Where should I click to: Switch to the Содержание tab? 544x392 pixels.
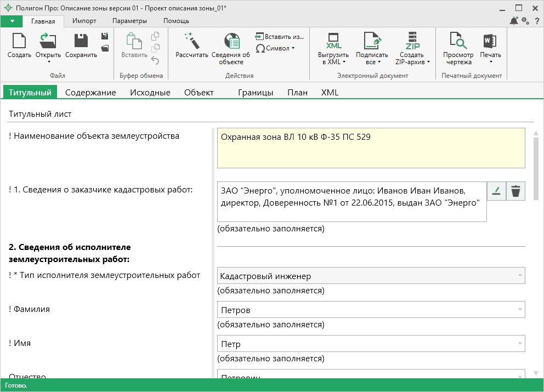[90, 92]
